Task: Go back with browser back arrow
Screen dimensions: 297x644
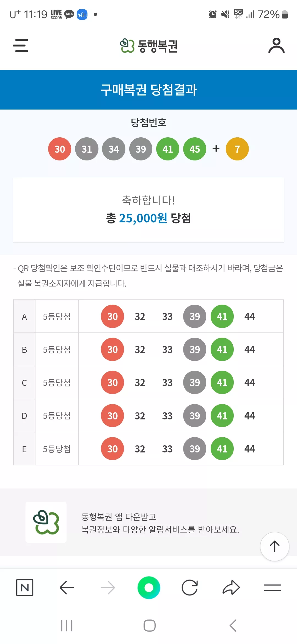Action: pos(67,588)
